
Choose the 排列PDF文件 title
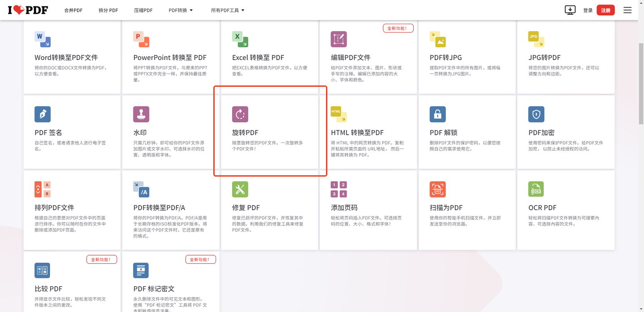[x=55, y=208]
